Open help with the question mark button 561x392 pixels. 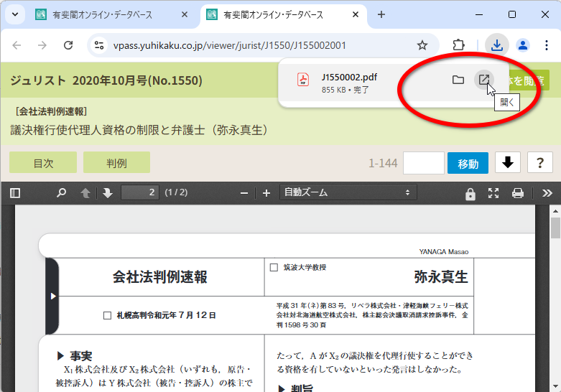pos(540,163)
